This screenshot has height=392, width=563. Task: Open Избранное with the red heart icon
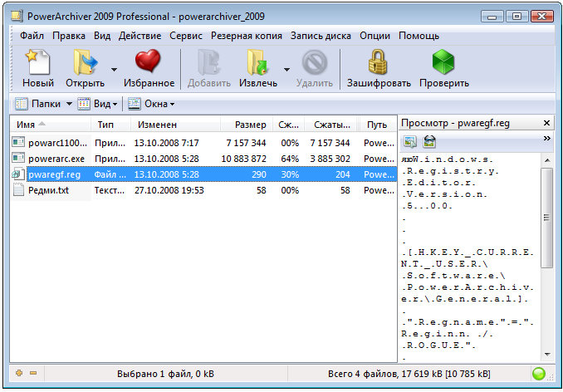click(x=148, y=61)
